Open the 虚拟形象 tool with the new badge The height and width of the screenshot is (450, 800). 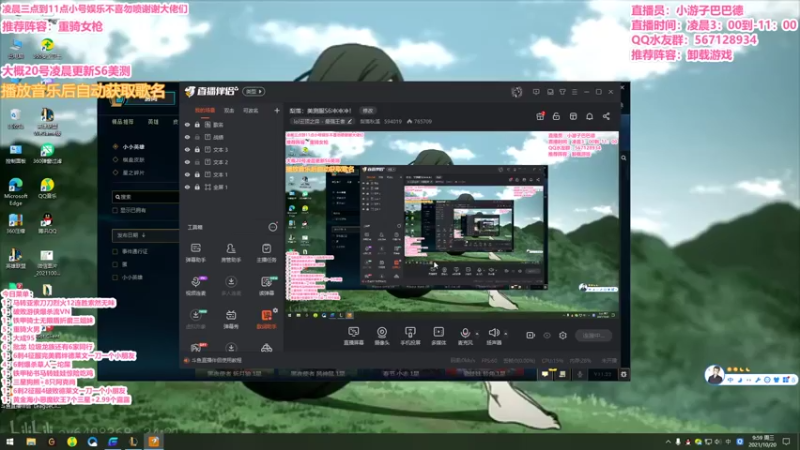(x=195, y=319)
